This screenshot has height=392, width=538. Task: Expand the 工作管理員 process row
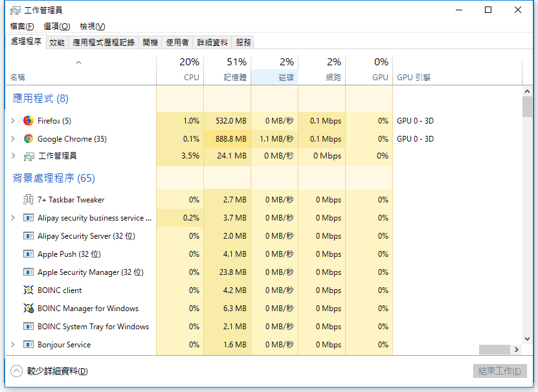[13, 156]
